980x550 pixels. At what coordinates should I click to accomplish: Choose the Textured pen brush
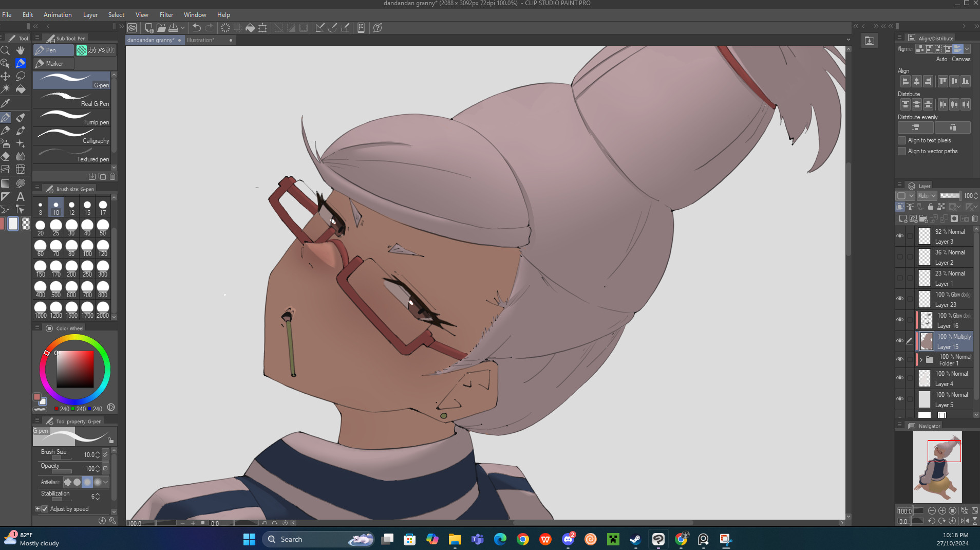click(x=72, y=155)
